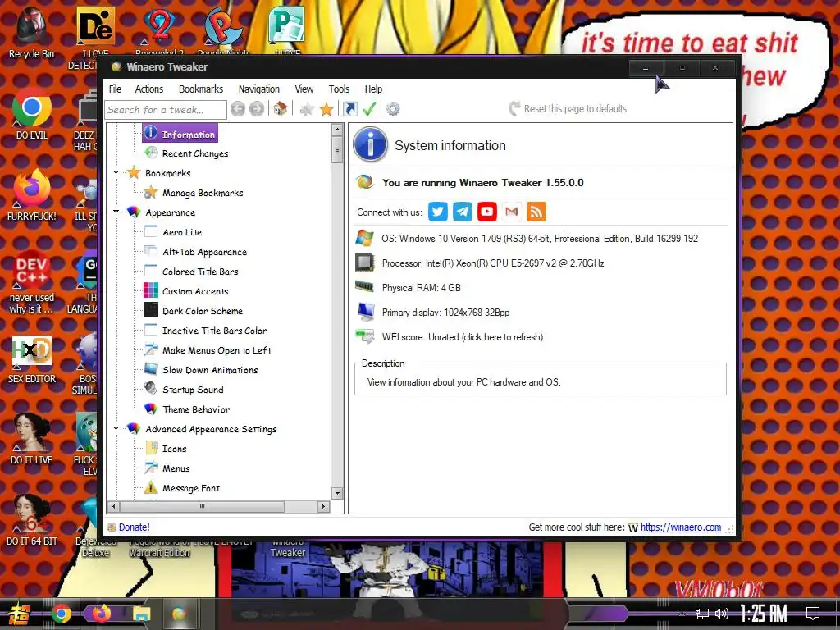This screenshot has height=630, width=840.
Task: Click the forward navigation arrow in toolbar
Action: coord(257,109)
